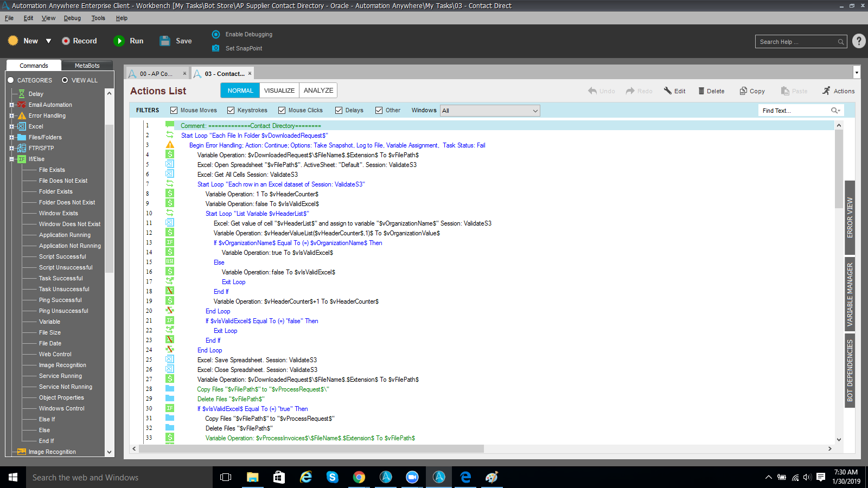
Task: Click the If/Else command icon
Action: 22,159
